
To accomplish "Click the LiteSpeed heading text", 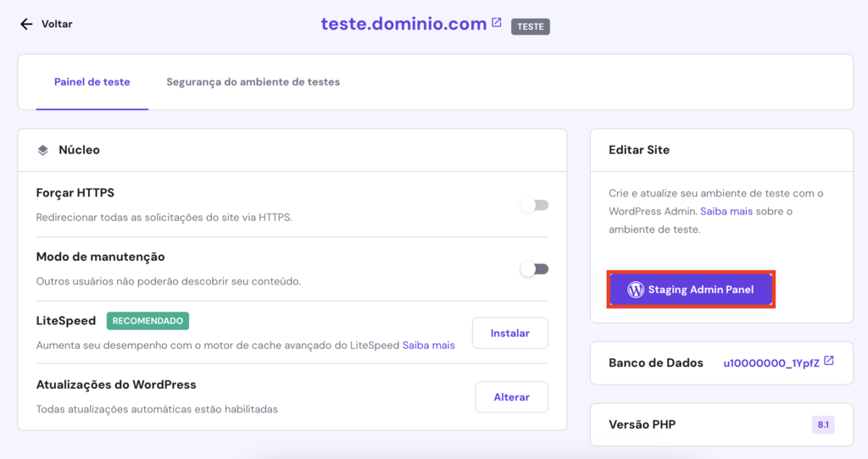I will click(x=66, y=321).
